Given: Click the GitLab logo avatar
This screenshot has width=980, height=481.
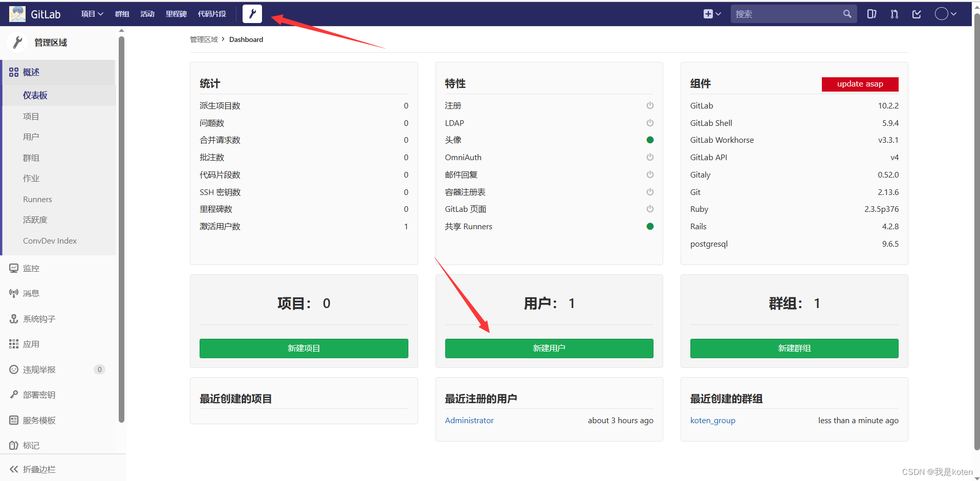Looking at the screenshot, I should (x=17, y=14).
